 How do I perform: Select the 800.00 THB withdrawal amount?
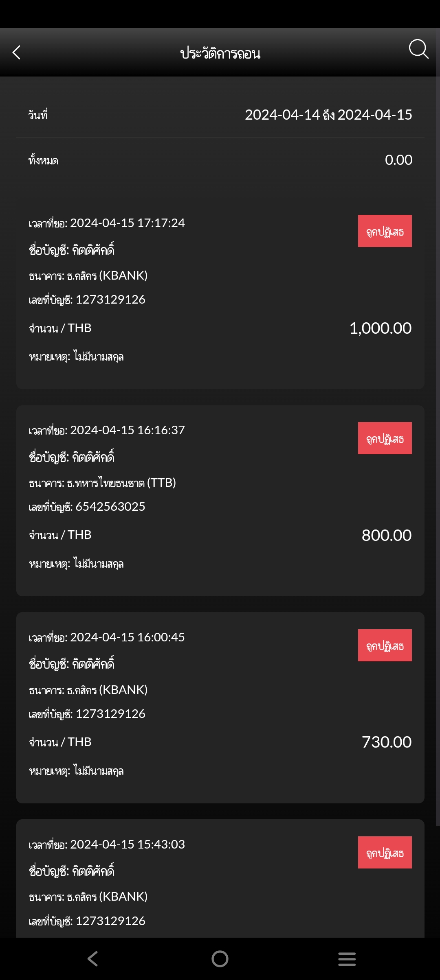[386, 536]
